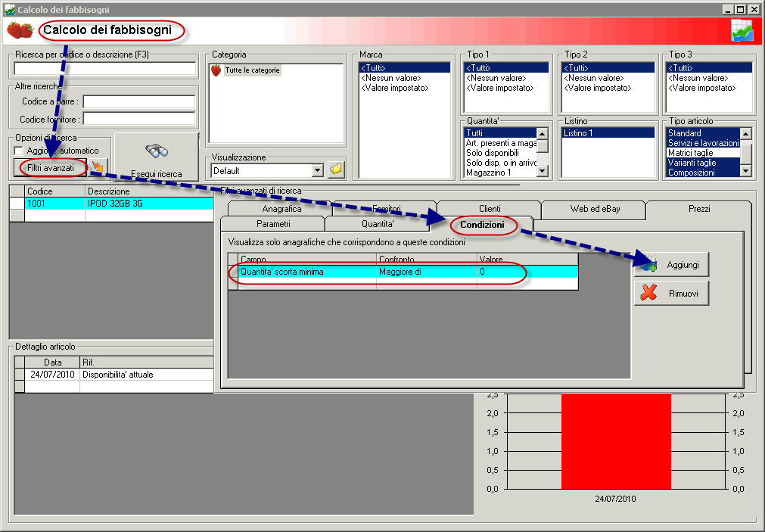This screenshot has height=532, width=765.
Task: Select Standard in Tipo articolo list
Action: (x=702, y=132)
